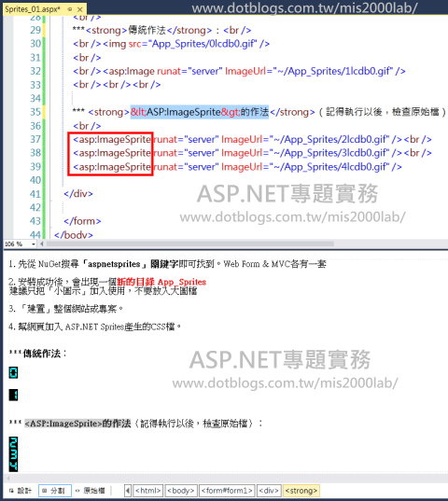Image resolution: width=448 pixels, height=501 pixels.
Task: Click the tall ImageSprite image in design pane
Action: [13, 454]
